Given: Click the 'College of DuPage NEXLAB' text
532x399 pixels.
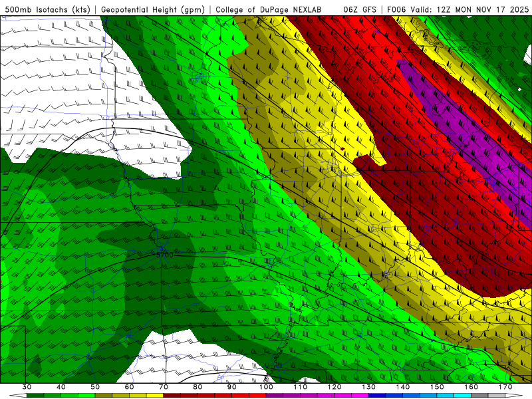Looking at the screenshot, I should pyautogui.click(x=269, y=9).
